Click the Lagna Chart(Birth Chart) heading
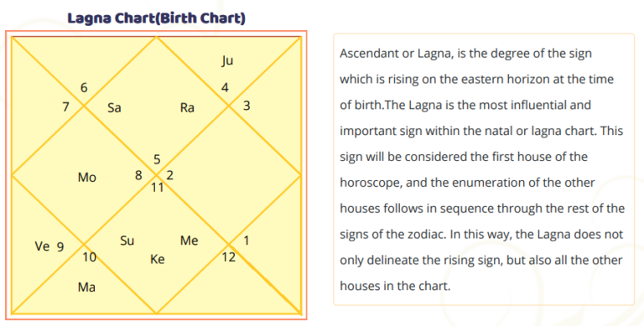This screenshot has height=326, width=644. [x=157, y=18]
